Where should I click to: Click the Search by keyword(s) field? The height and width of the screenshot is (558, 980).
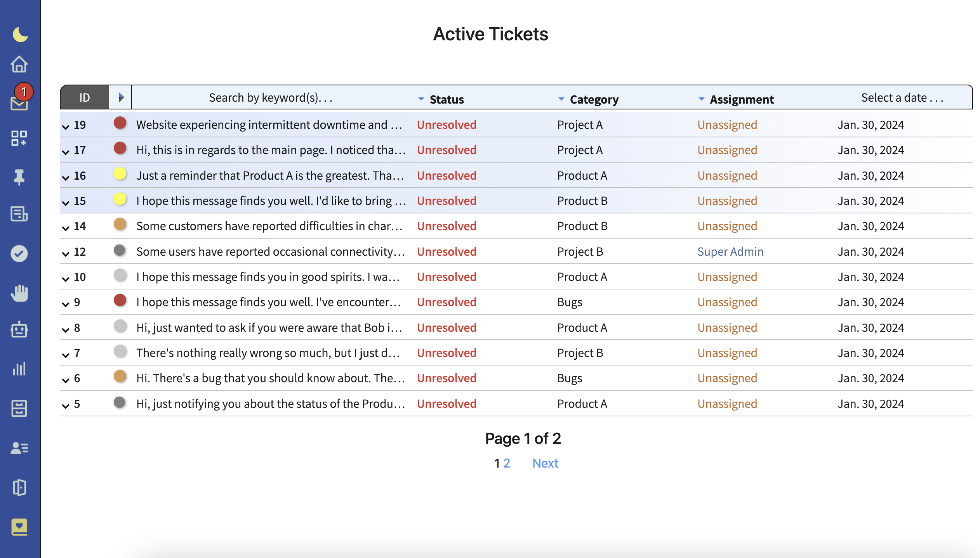tap(271, 97)
